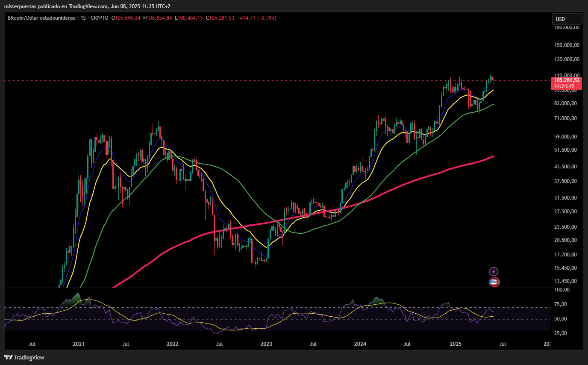Click the 20.500,00 price scale label
588x365 pixels.
[566, 240]
